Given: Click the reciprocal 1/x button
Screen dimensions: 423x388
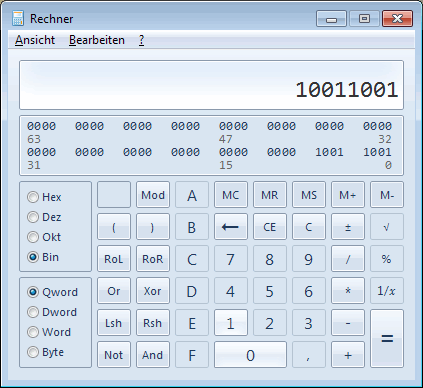Looking at the screenshot, I should 387,291.
